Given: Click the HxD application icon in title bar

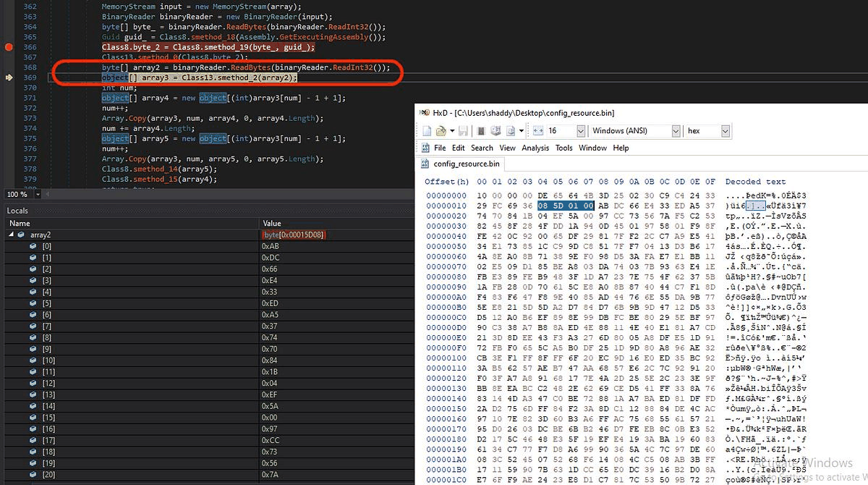Looking at the screenshot, I should [424, 113].
